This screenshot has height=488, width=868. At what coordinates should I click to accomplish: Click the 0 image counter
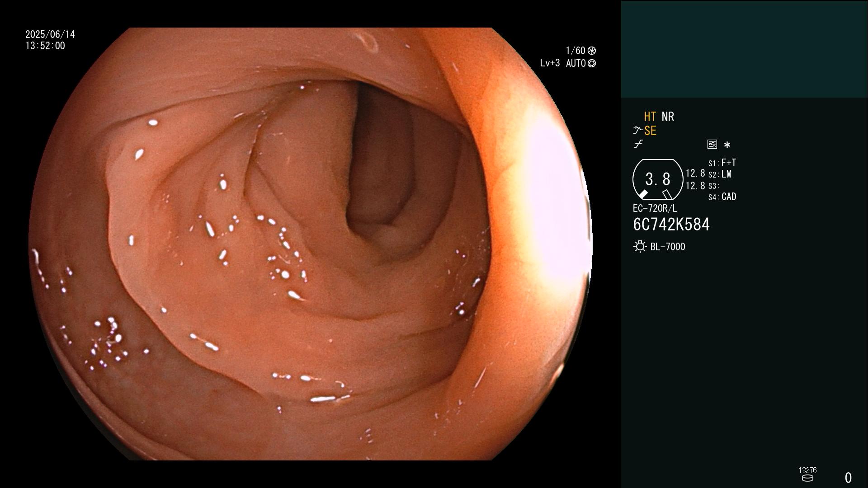pyautogui.click(x=848, y=478)
